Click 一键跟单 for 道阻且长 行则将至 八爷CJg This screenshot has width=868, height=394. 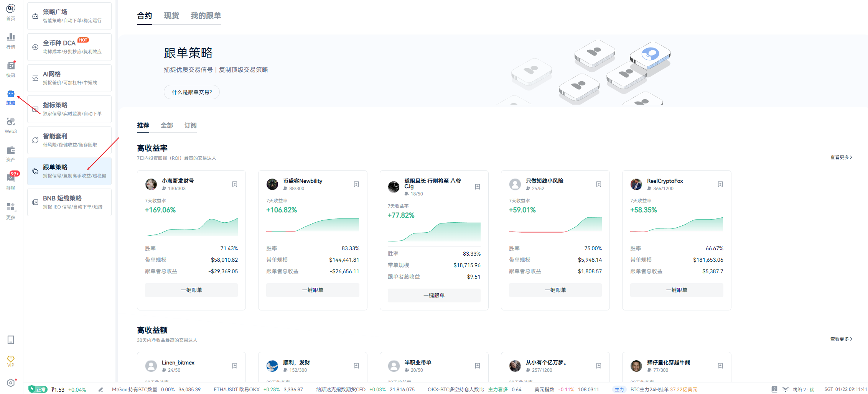(434, 295)
